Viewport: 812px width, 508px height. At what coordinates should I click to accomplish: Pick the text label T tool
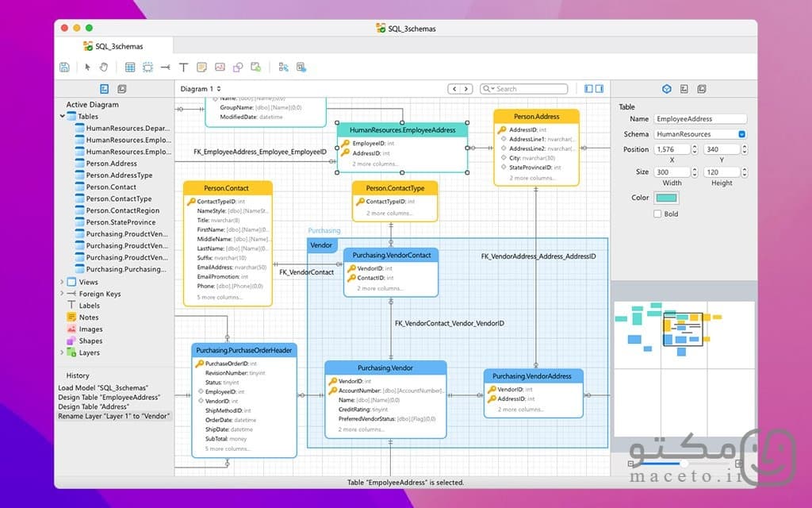pos(183,67)
